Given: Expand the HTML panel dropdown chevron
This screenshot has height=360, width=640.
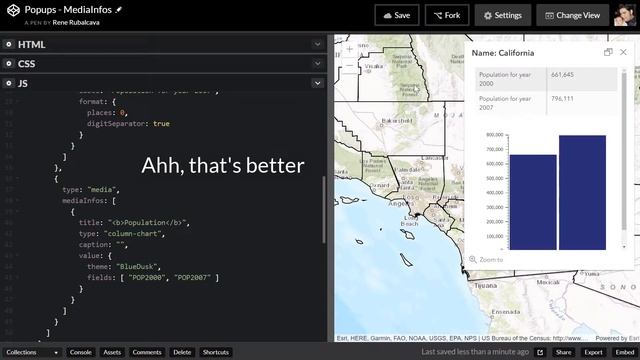Looking at the screenshot, I should 317,44.
